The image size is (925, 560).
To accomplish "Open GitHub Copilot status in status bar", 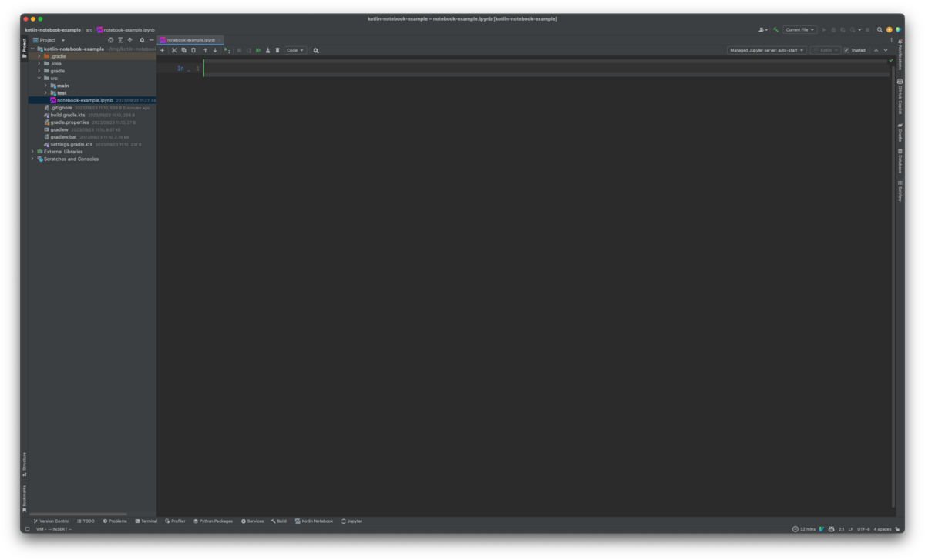I will [x=831, y=529].
